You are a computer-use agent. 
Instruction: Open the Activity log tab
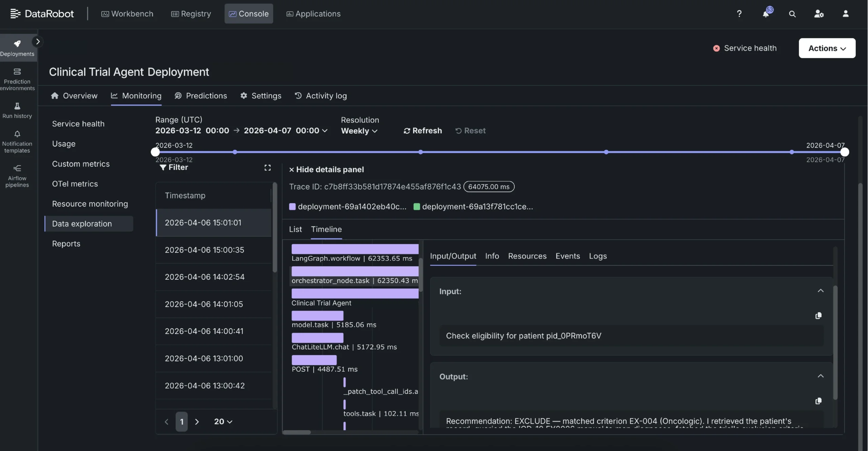[321, 96]
